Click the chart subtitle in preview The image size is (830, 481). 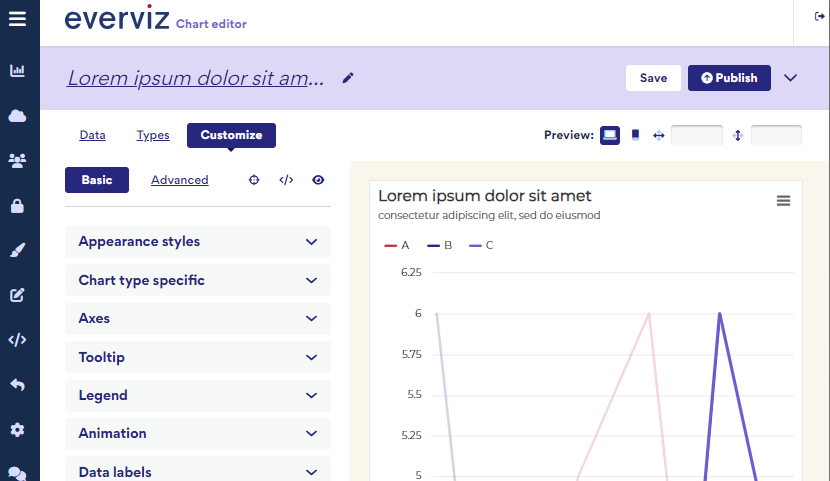489,215
